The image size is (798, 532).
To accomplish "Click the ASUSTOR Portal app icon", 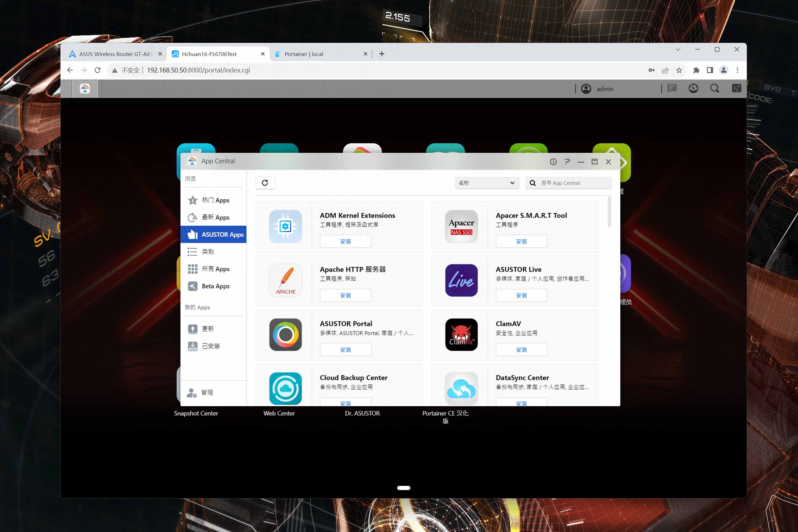I will (285, 335).
